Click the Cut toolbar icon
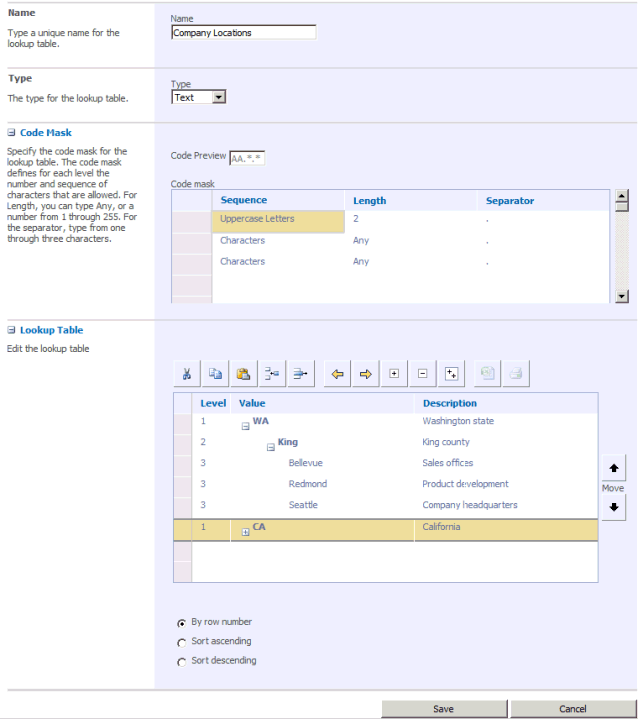The width and height of the screenshot is (638, 719). point(187,374)
